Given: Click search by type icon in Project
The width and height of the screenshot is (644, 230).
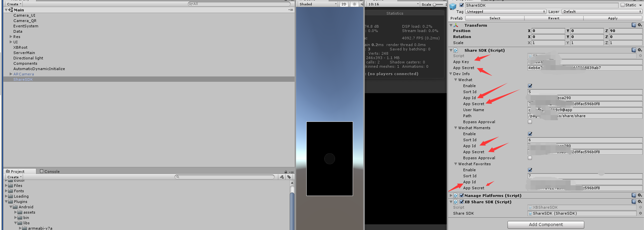Looking at the screenshot, I should (282, 177).
